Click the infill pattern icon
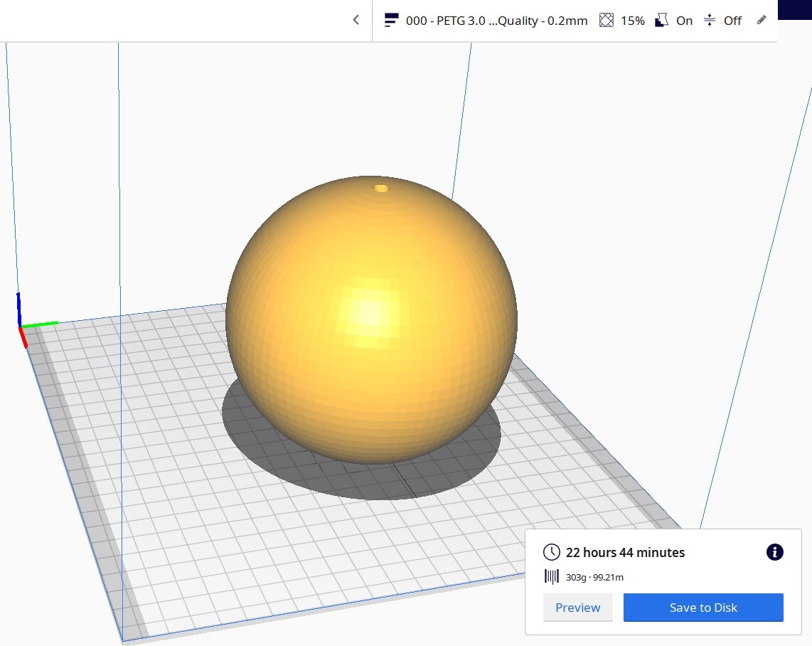This screenshot has width=812, height=646. pos(607,20)
